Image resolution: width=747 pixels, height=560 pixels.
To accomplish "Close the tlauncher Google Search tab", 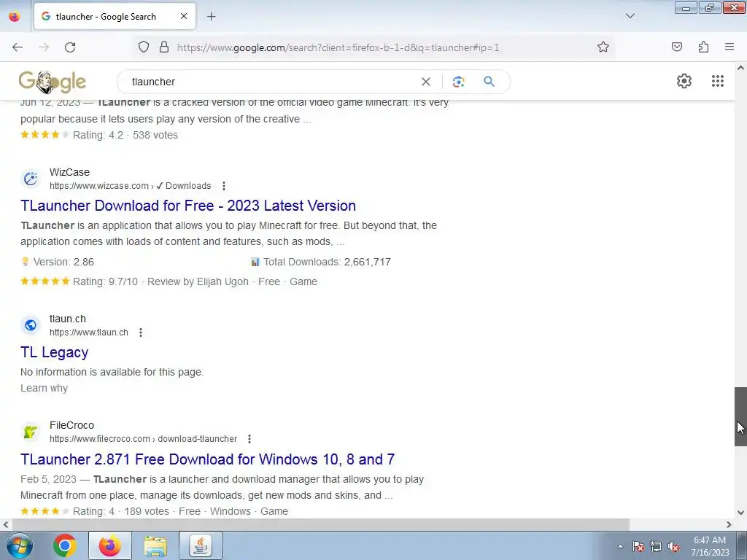I will (x=184, y=16).
